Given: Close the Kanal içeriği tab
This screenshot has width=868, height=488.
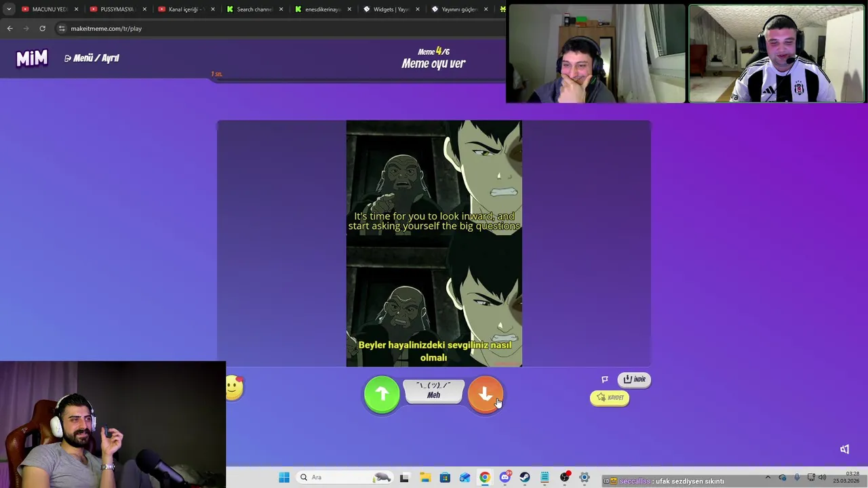Looking at the screenshot, I should point(213,9).
